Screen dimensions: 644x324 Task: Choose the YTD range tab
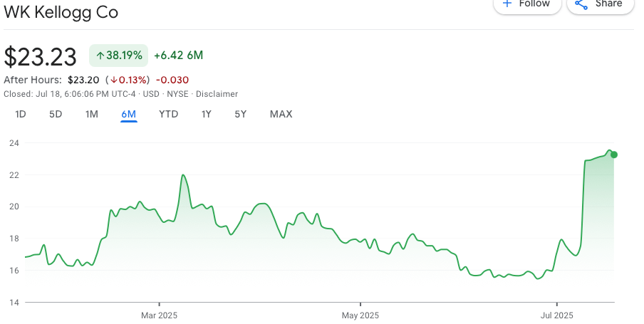coord(168,114)
